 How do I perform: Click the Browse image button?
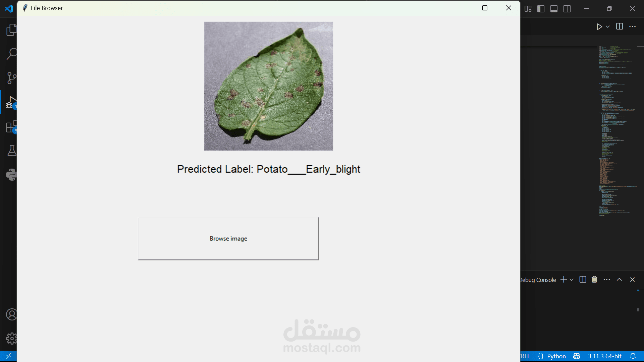228,238
